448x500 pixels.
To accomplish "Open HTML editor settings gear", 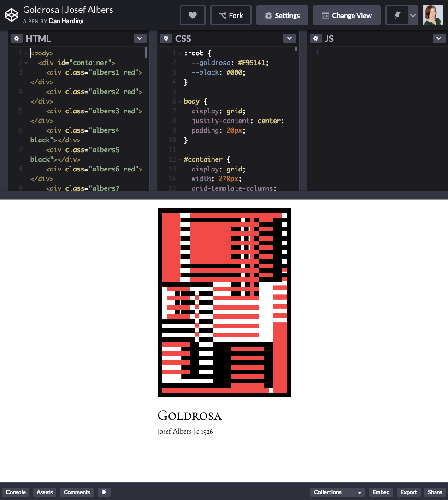I will click(17, 39).
